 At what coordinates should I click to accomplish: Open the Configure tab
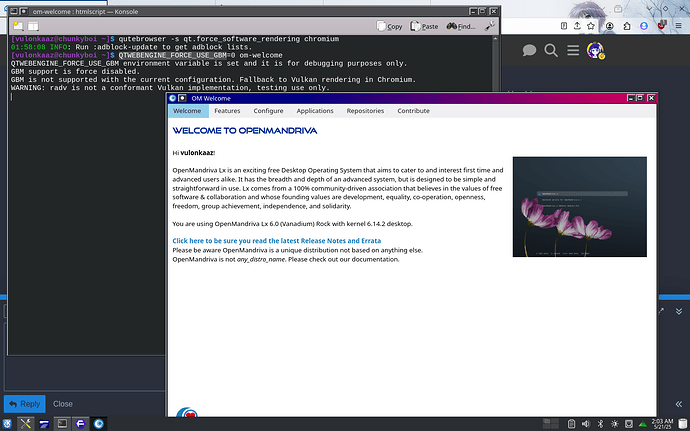coord(268,111)
